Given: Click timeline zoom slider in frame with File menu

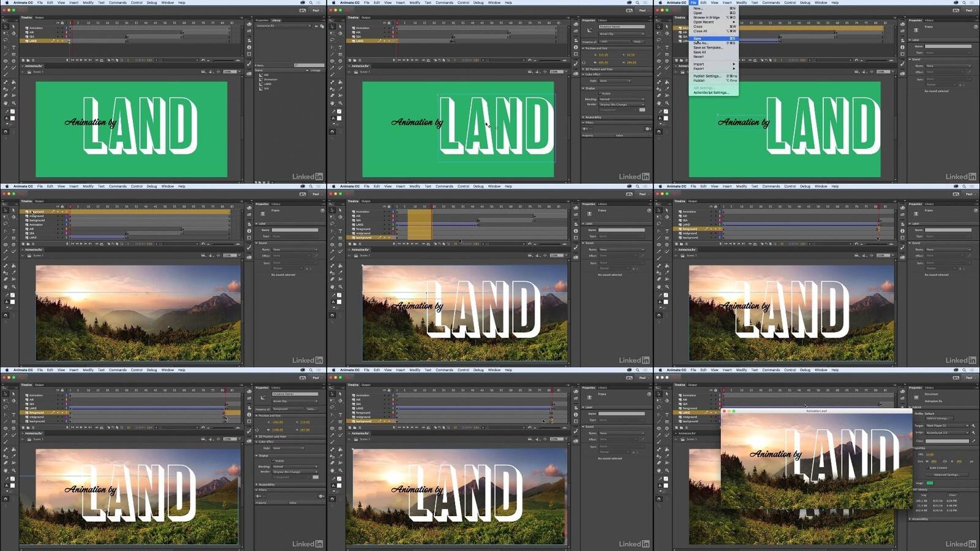Looking at the screenshot, I should coord(877,60).
